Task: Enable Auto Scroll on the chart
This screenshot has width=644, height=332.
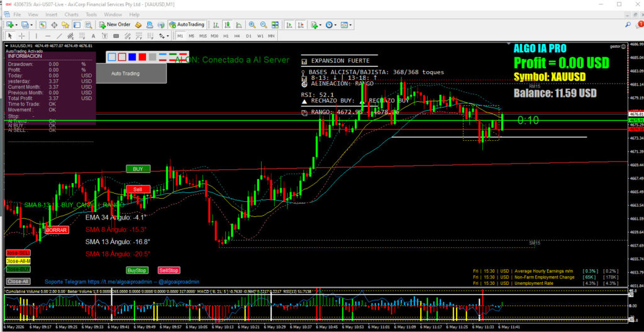Action: (289, 25)
